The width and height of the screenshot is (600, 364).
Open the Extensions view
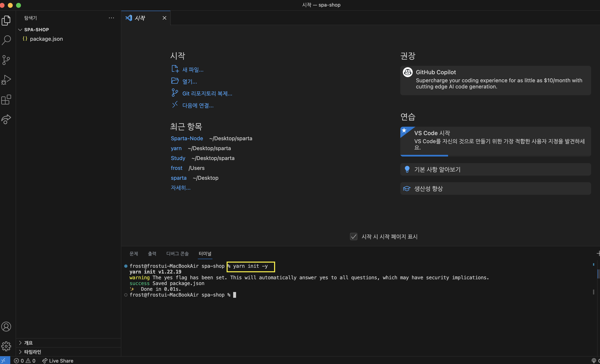tap(6, 99)
